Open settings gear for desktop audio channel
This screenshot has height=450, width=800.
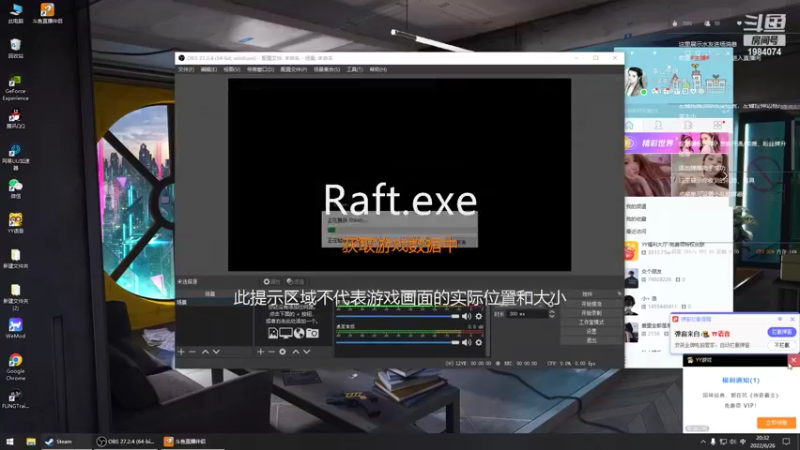[x=479, y=342]
